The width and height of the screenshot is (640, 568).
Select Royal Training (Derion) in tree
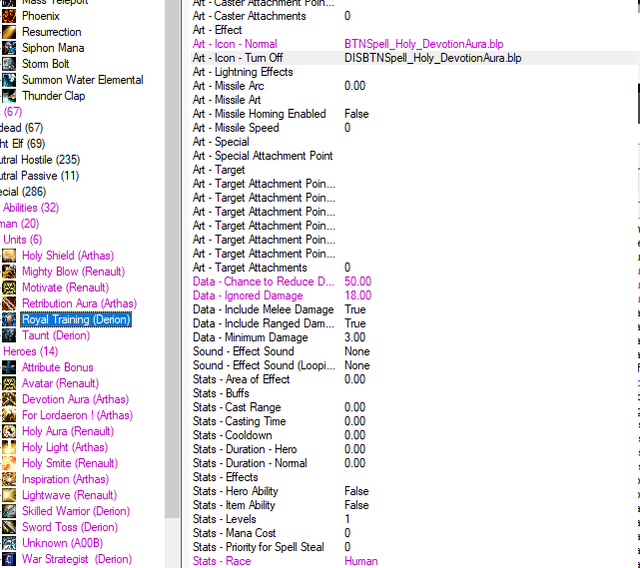pos(76,320)
